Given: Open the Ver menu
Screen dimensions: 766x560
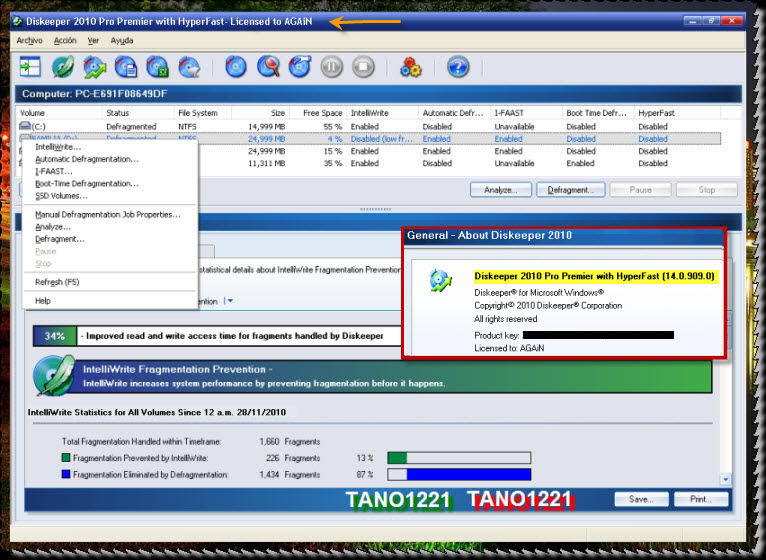Looking at the screenshot, I should [x=93, y=41].
